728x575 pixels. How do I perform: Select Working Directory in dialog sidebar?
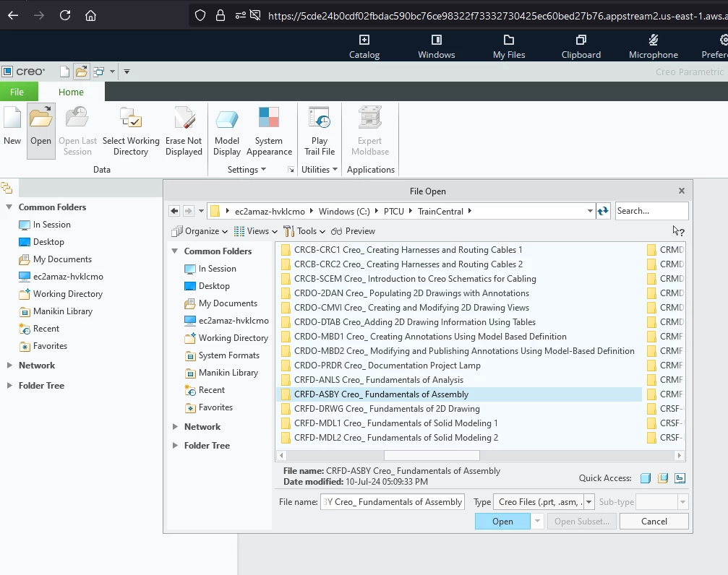(x=227, y=338)
